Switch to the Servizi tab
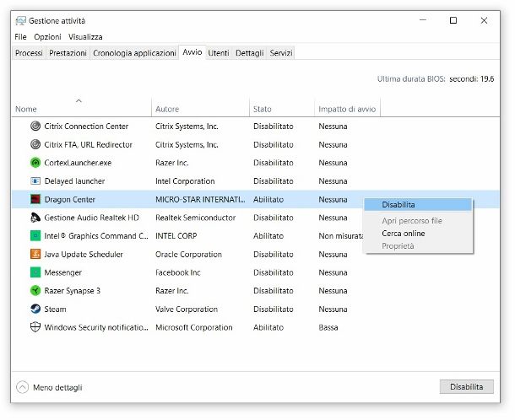 [x=281, y=53]
